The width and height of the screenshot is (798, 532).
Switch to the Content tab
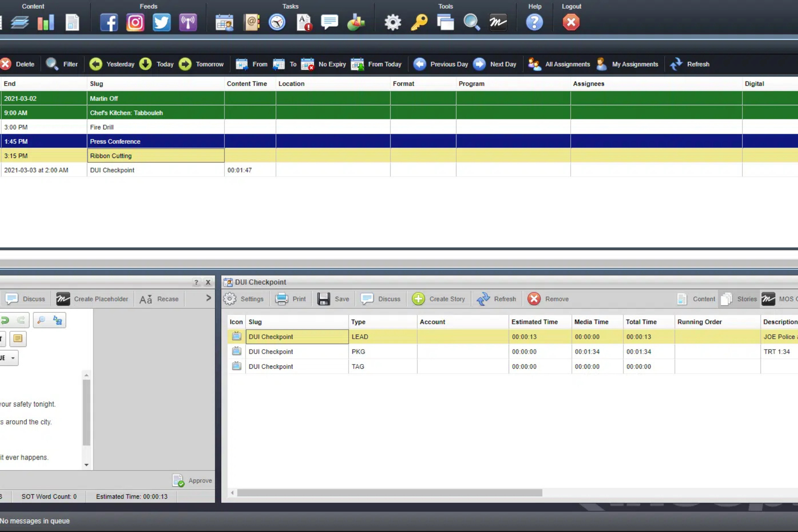(696, 299)
